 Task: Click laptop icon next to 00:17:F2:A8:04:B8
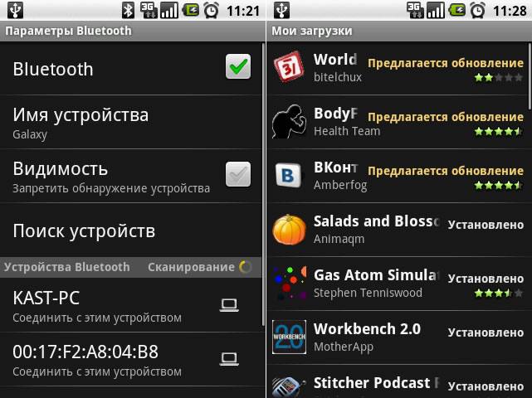[x=229, y=359]
